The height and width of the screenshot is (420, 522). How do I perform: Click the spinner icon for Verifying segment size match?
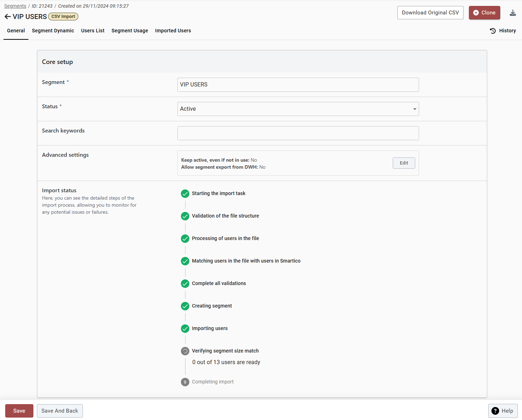pyautogui.click(x=185, y=351)
